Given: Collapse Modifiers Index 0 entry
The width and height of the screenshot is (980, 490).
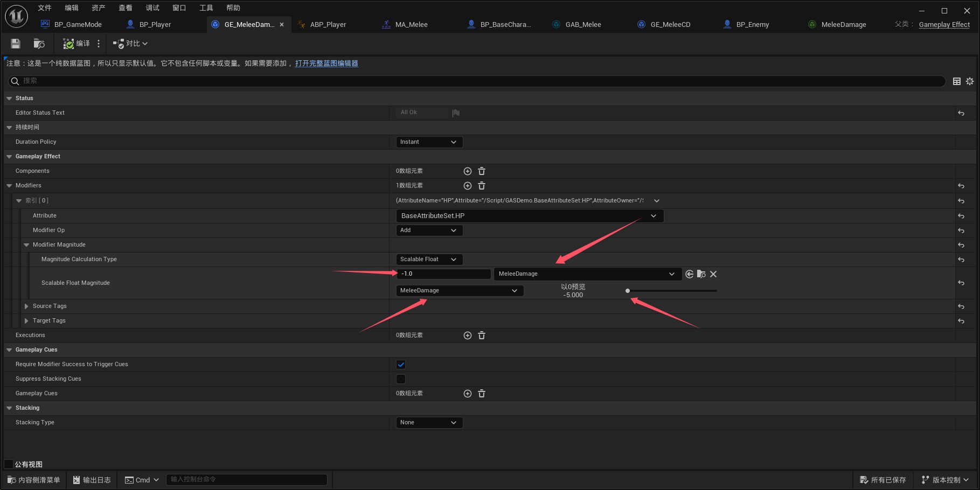Looking at the screenshot, I should tap(19, 201).
